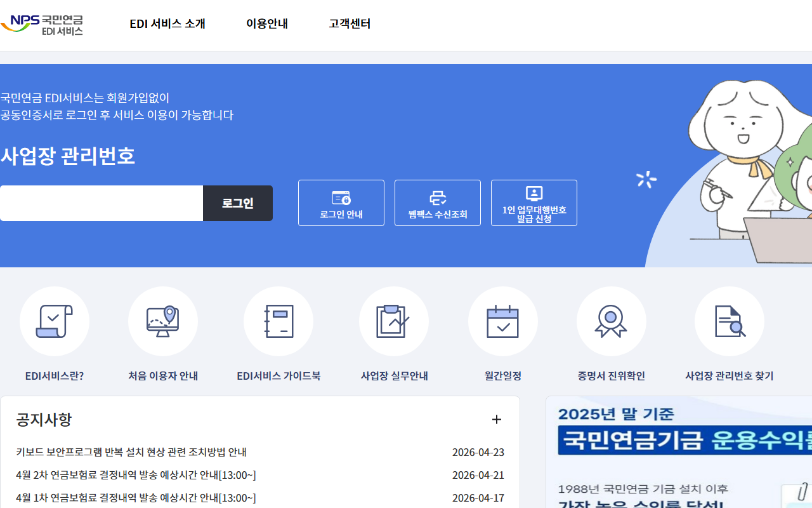Open the 처음 이용자 안내 text link
812x508 pixels.
point(163,376)
